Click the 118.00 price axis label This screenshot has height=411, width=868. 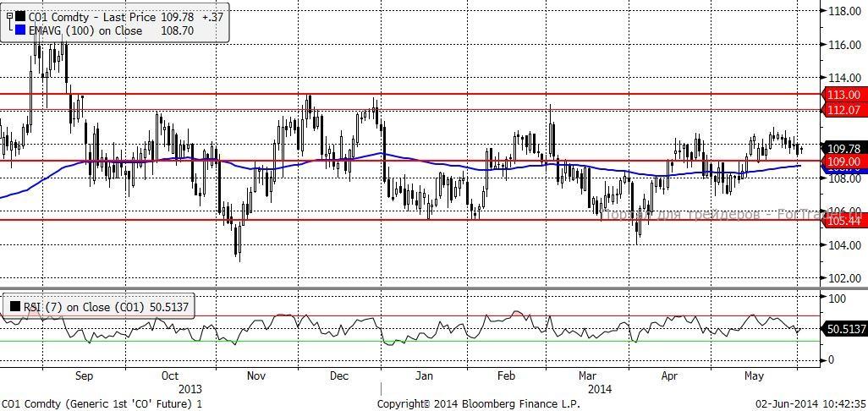(843, 11)
